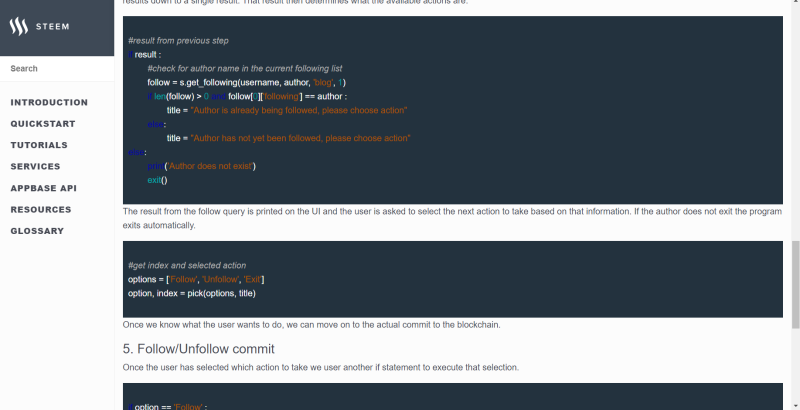Viewport: 800px width, 410px height.
Task: Open the Glossary section
Action: tap(37, 231)
